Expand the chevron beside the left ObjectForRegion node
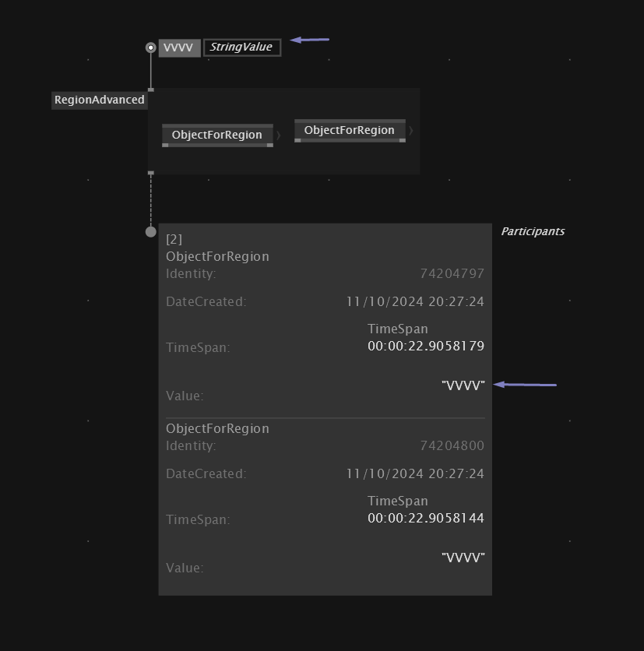Image resolution: width=644 pixels, height=651 pixels. tap(279, 135)
